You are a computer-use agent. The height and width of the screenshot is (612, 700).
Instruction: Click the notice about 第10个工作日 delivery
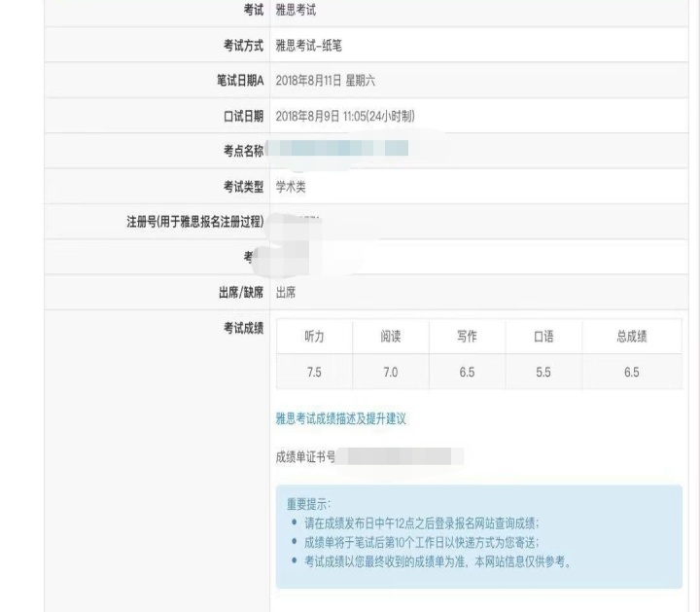tap(422, 542)
